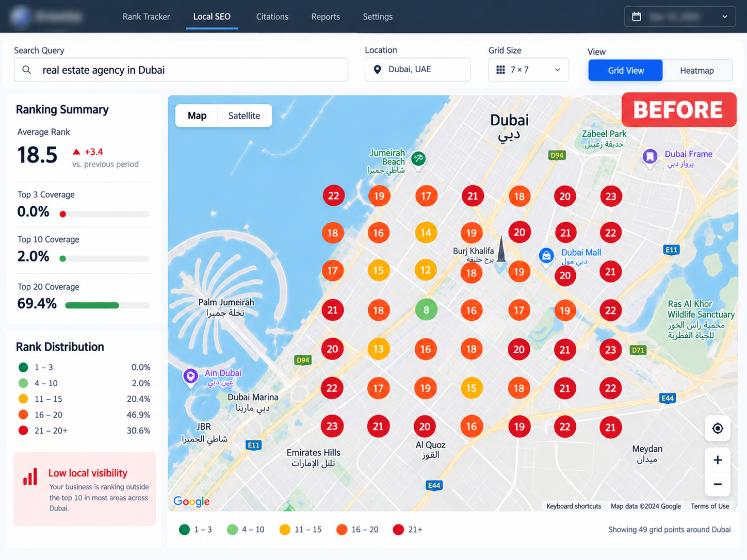The width and height of the screenshot is (747, 560).
Task: Click the D71 road badge
Action: coord(638,350)
